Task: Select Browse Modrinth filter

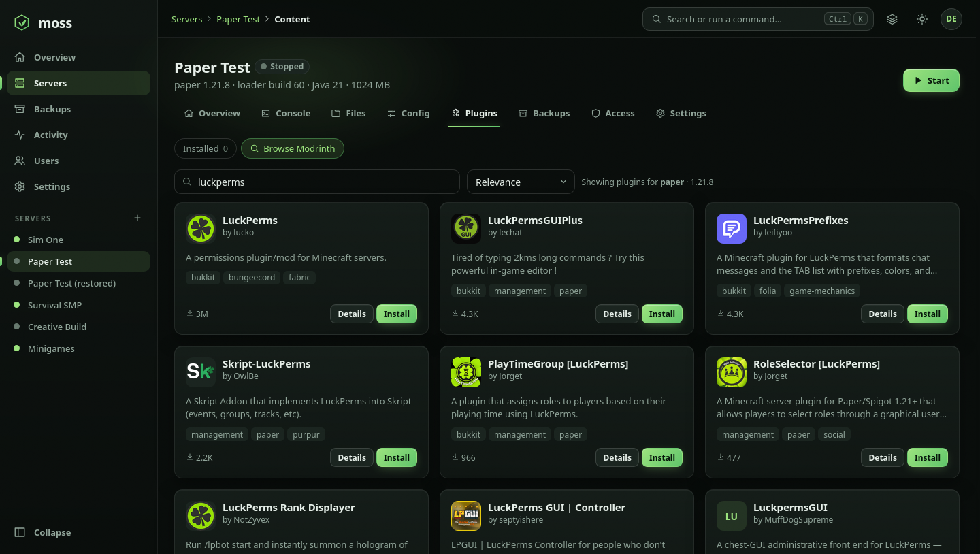Action: click(x=293, y=148)
